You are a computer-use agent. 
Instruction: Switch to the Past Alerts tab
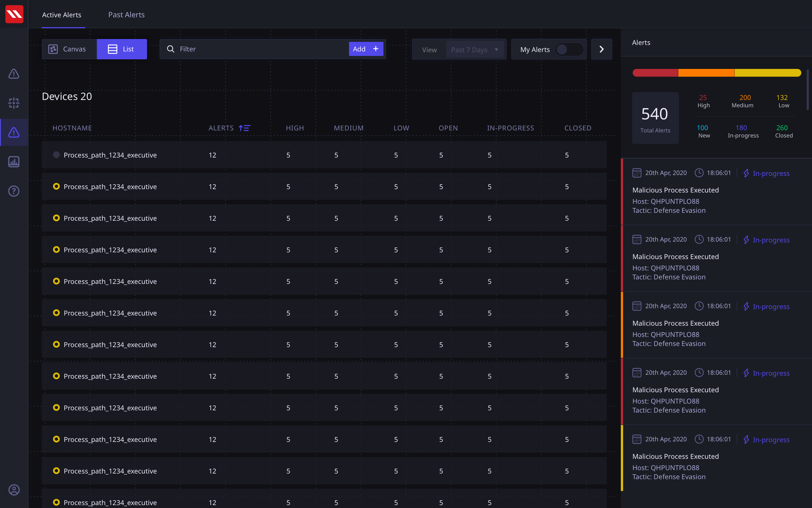tap(126, 15)
